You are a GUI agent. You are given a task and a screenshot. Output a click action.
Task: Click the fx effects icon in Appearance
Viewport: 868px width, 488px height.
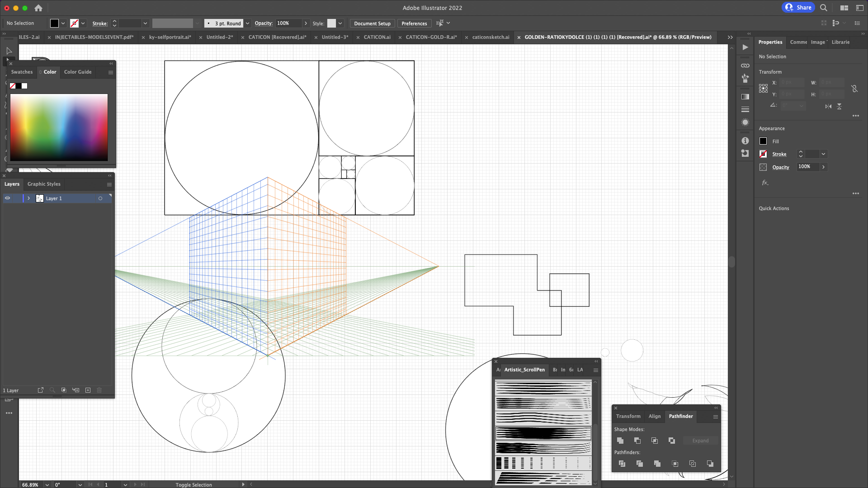tap(765, 183)
